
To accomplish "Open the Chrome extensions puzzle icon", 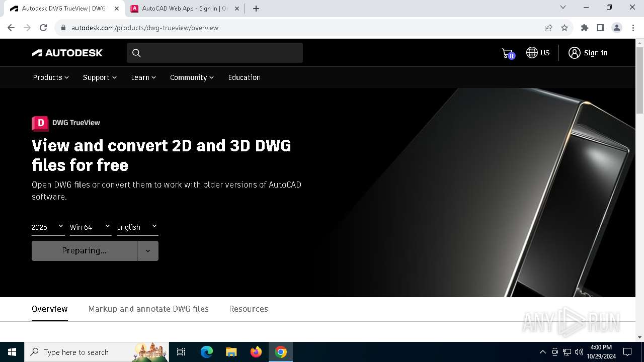I will 585,28.
